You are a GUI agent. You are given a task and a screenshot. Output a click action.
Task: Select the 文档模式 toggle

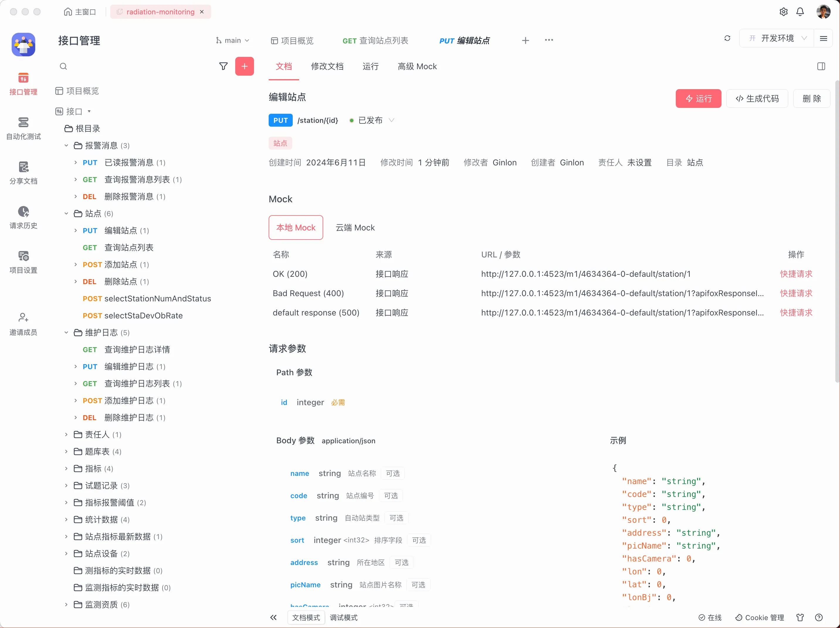tap(306, 617)
